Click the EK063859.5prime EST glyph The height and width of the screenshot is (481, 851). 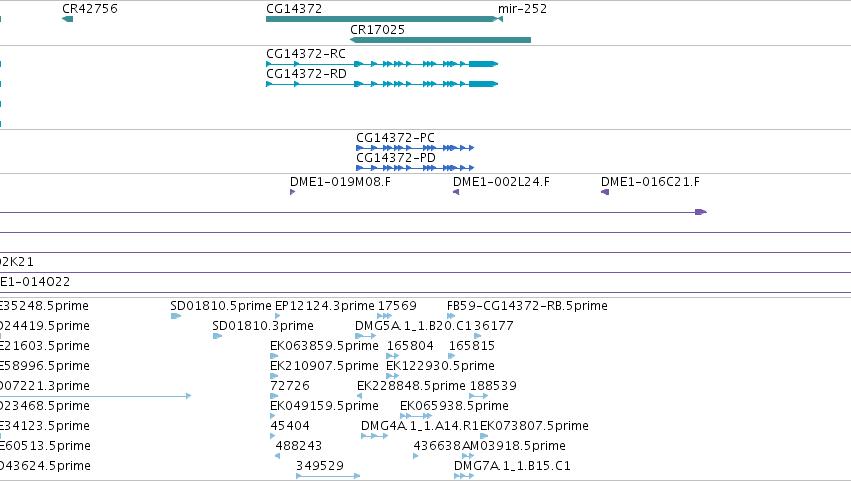point(274,356)
